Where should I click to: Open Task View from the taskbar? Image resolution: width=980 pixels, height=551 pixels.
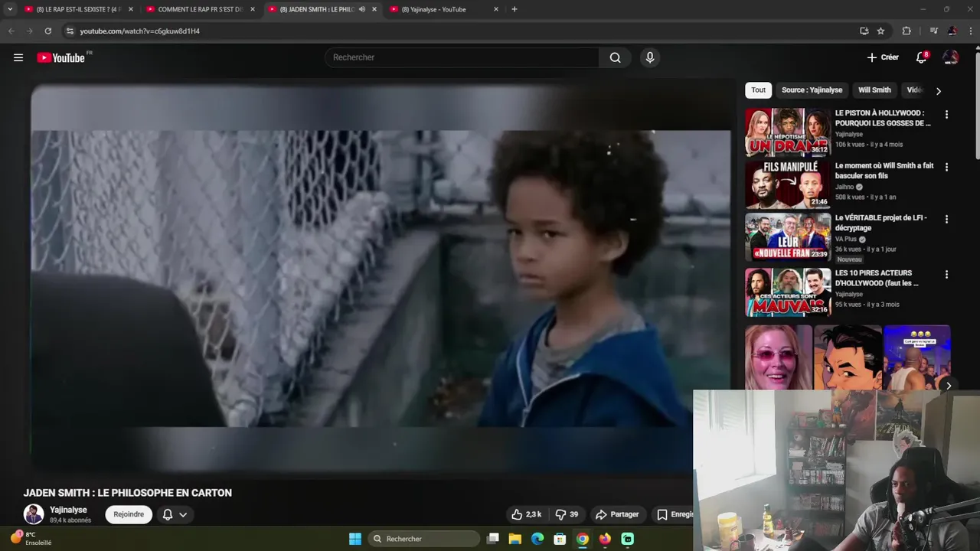493,539
